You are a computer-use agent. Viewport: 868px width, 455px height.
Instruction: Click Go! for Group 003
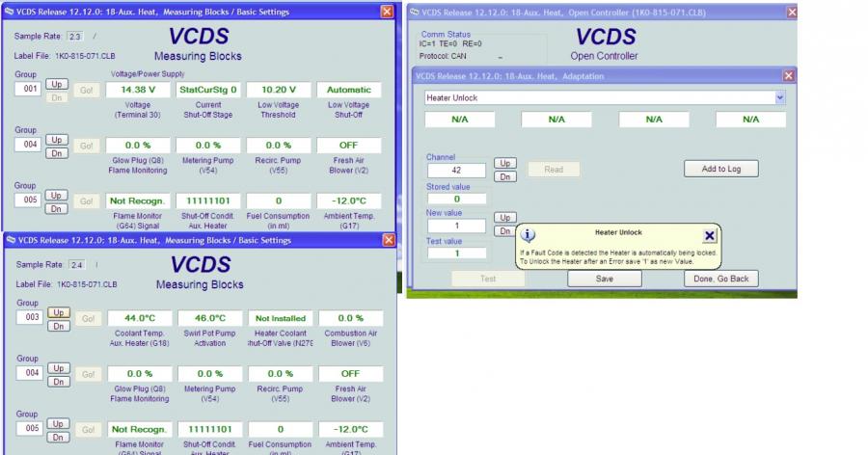[x=86, y=318]
